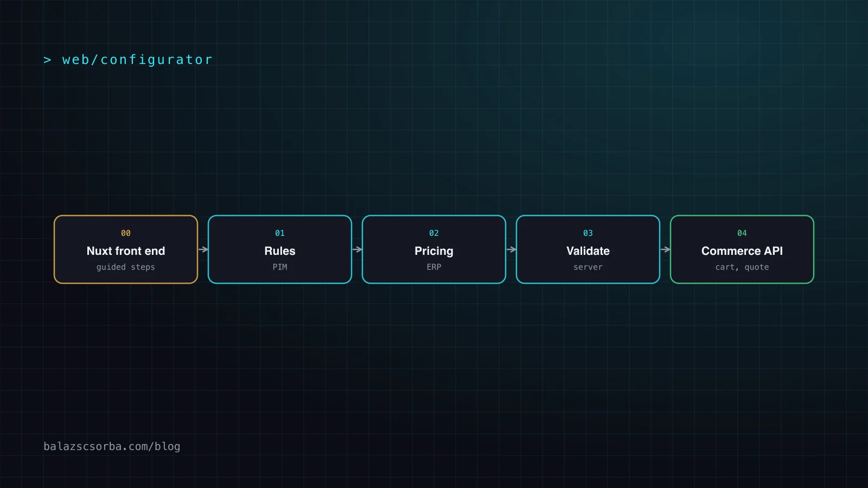Image resolution: width=868 pixels, height=488 pixels.
Task: Click the step number 02
Action: [434, 233]
